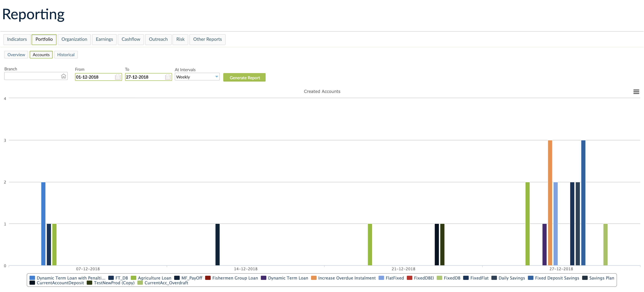Hide the Fixed Deposit Savings series

click(557, 278)
